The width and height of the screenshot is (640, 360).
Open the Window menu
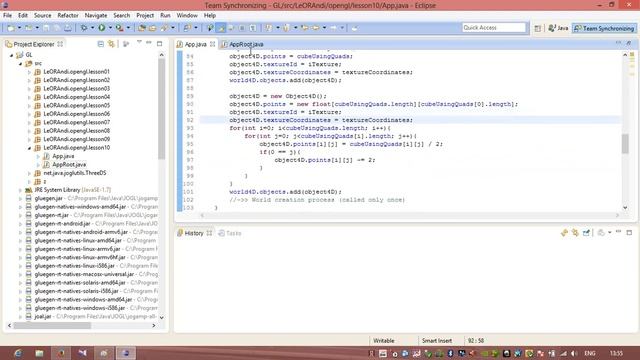click(187, 16)
